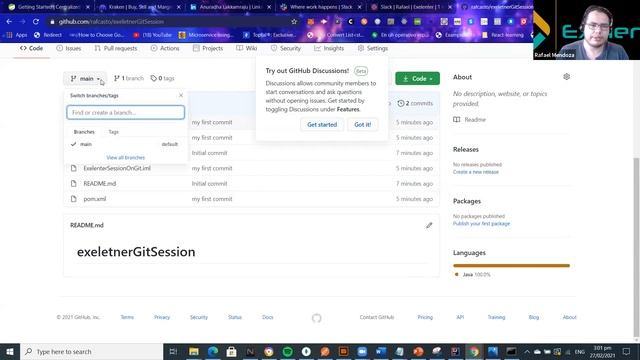The image size is (640, 360).
Task: Open the repository Settings tab
Action: click(x=373, y=48)
